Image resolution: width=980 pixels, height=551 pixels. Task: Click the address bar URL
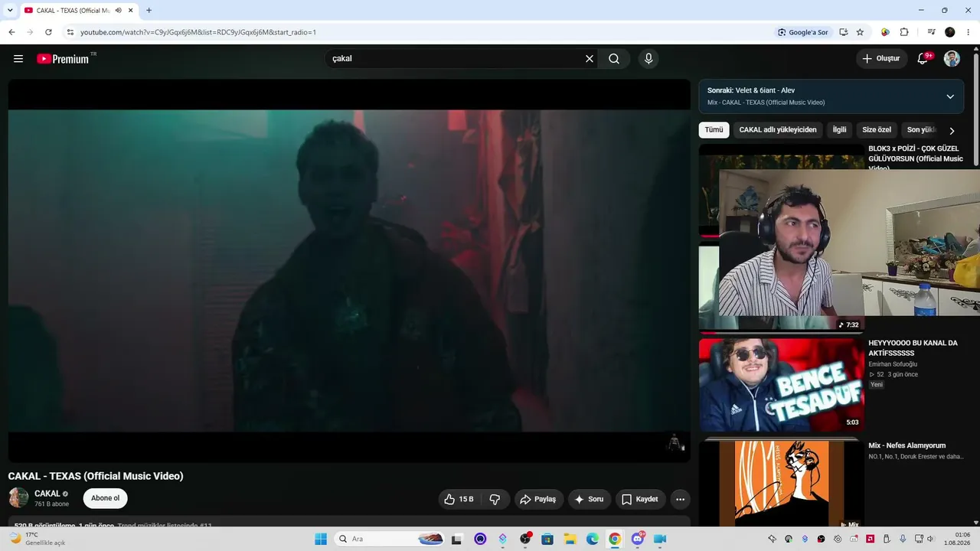(198, 32)
